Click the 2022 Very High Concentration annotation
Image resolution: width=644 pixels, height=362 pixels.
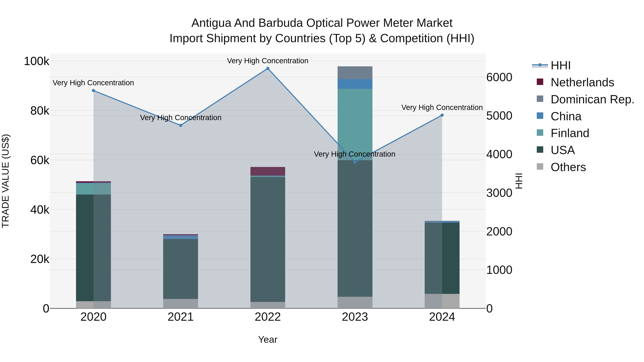268,61
